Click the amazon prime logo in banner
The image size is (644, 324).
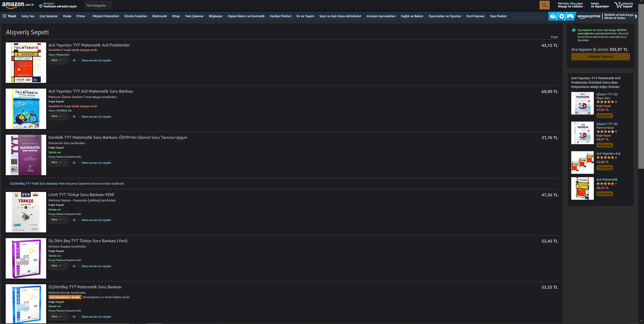click(589, 16)
